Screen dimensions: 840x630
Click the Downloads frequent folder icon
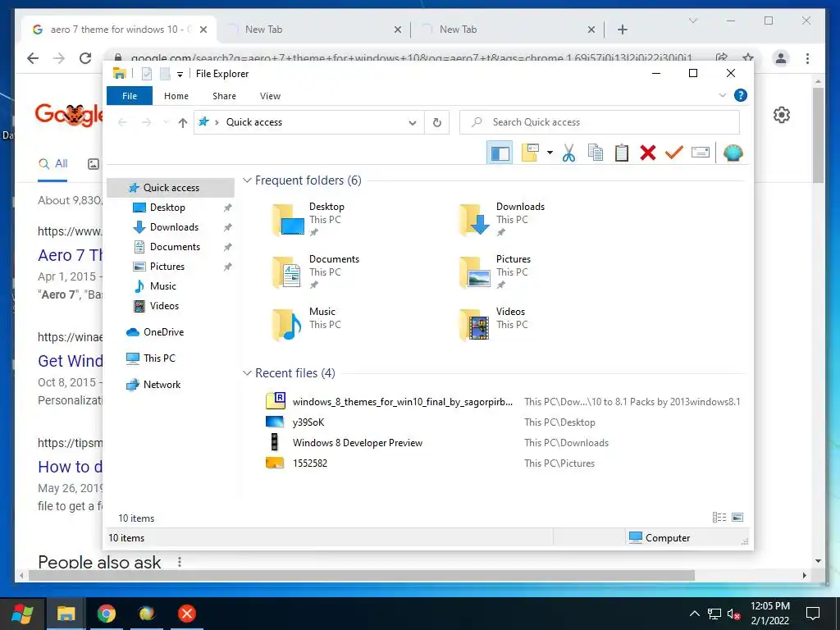[x=475, y=220]
